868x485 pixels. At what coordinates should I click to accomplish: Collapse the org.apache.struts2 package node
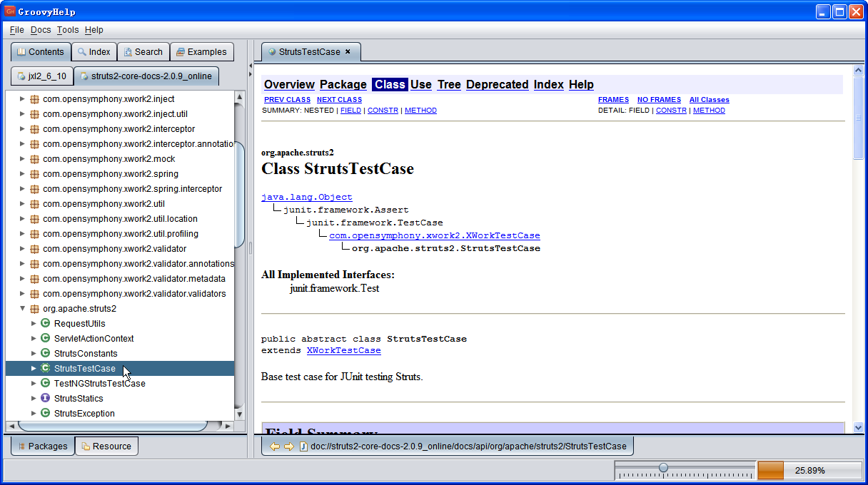[x=22, y=309]
